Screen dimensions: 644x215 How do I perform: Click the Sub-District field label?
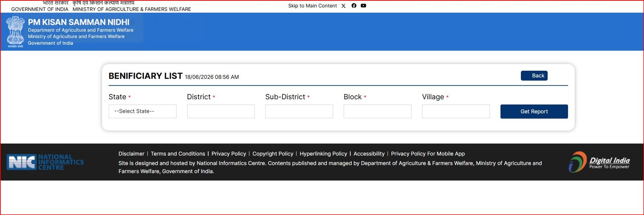point(285,97)
